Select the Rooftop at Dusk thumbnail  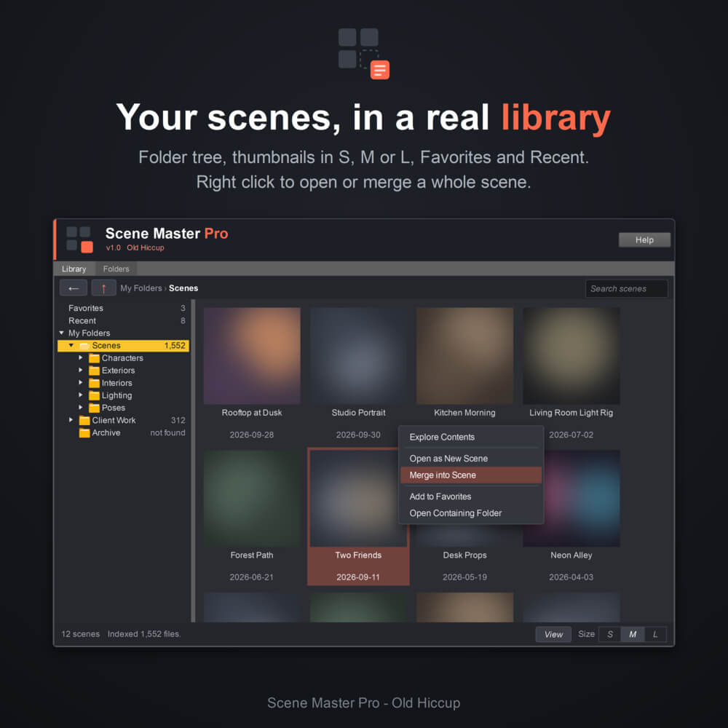[252, 356]
